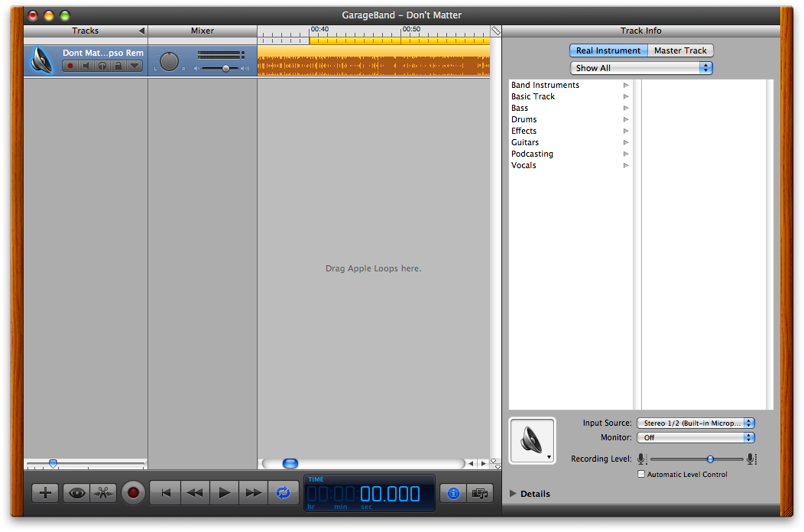Click the Recording Level slider knob
The image size is (804, 532).
click(710, 459)
